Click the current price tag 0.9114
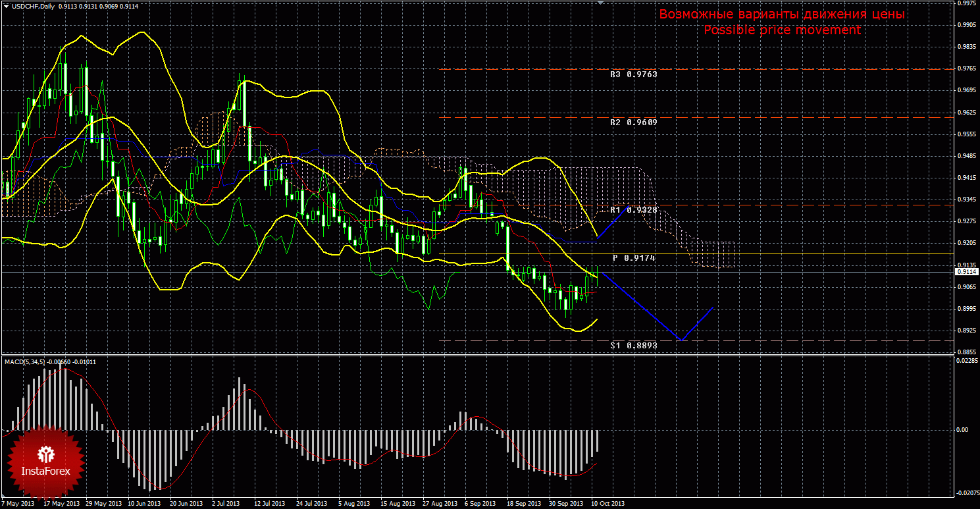This screenshot has width=980, height=509. [x=966, y=271]
